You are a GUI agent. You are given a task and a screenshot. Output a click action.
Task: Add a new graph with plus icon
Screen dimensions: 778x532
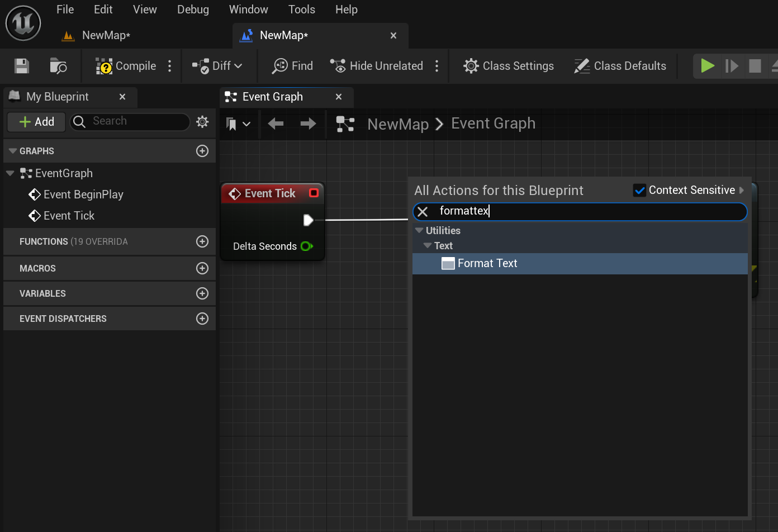(x=202, y=151)
